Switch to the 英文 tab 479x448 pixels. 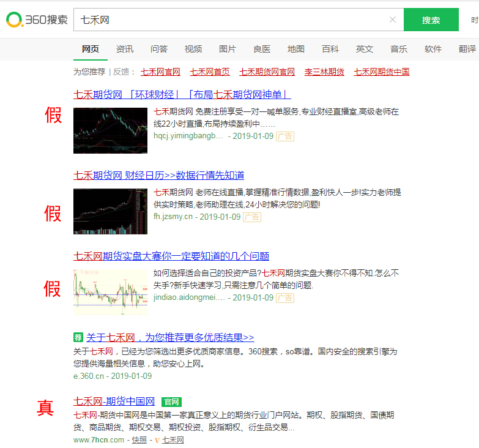click(365, 49)
